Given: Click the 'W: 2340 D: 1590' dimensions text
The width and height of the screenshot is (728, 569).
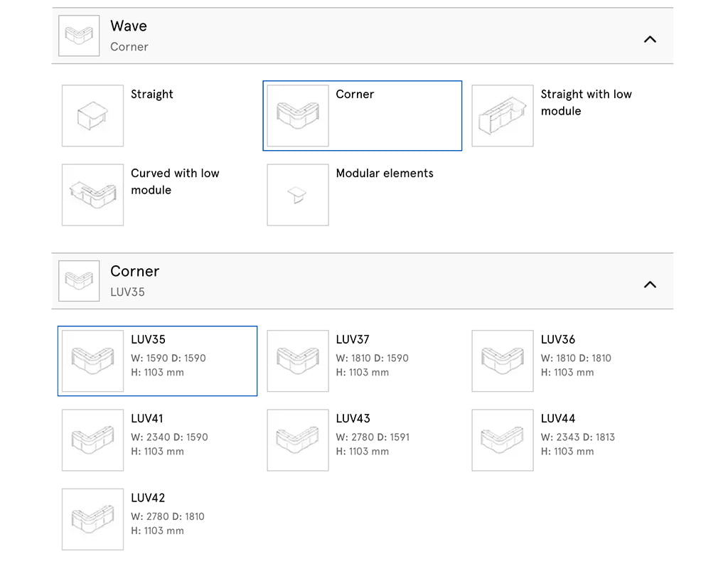Looking at the screenshot, I should coord(169,437).
